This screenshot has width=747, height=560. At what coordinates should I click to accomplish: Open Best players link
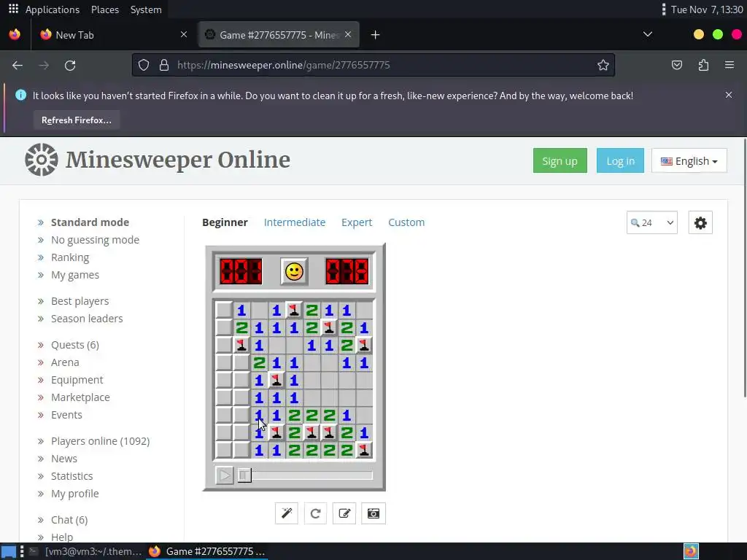coord(80,301)
